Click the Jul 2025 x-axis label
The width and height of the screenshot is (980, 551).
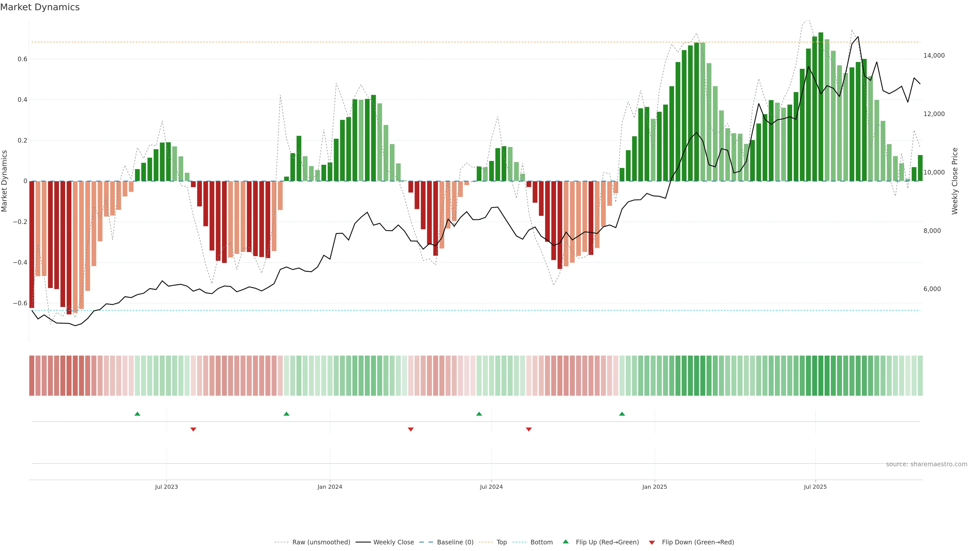tap(815, 487)
